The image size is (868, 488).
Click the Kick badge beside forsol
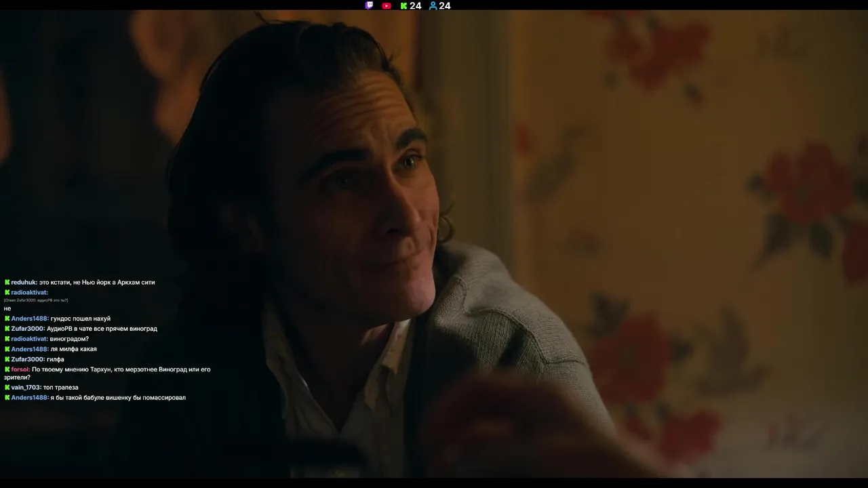click(7, 369)
